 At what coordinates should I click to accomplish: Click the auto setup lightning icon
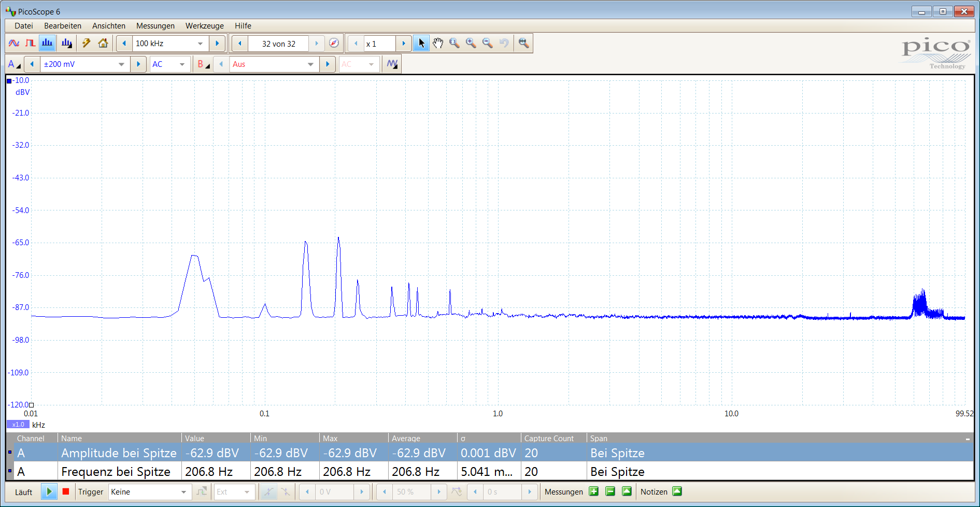tap(87, 43)
